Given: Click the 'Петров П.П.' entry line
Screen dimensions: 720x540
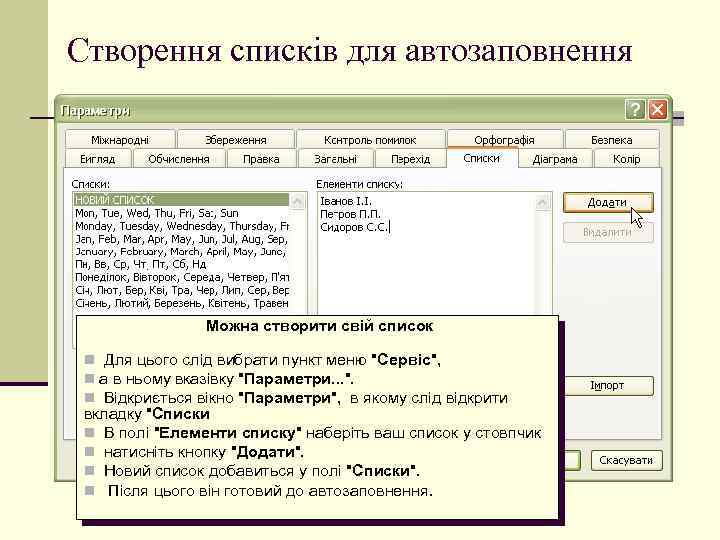Looking at the screenshot, I should pos(350,214).
